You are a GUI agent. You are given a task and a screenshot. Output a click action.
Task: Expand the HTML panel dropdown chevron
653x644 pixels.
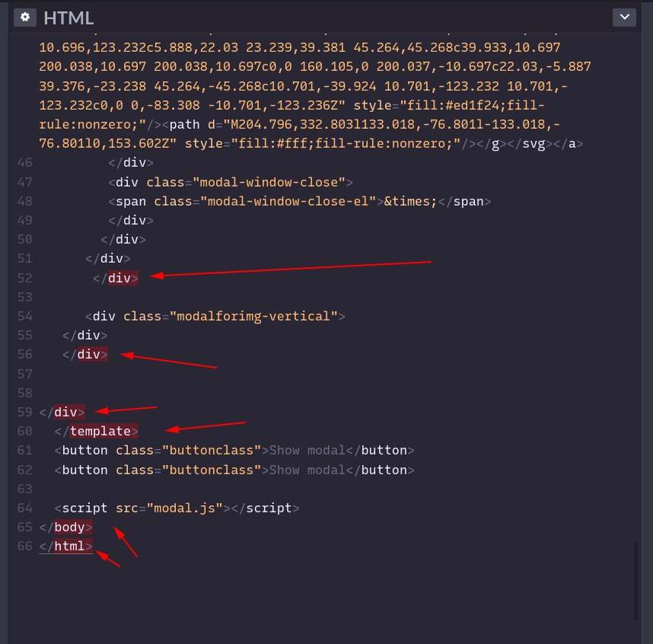pyautogui.click(x=624, y=18)
